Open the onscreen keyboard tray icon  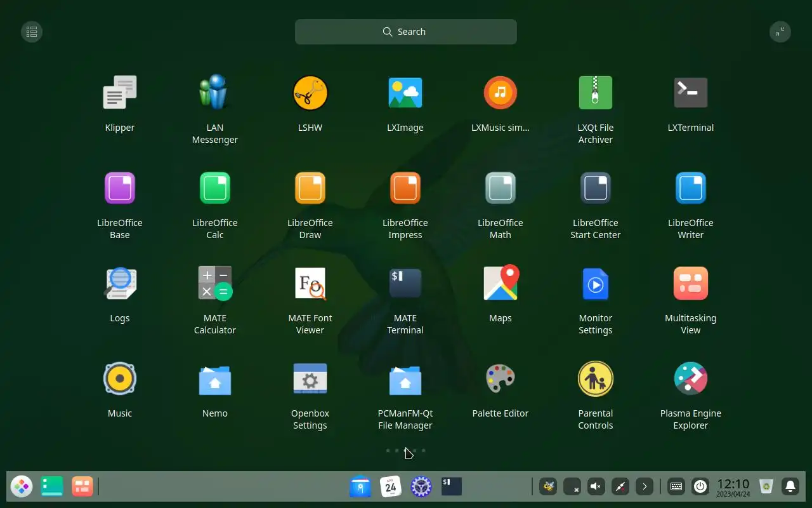coord(676,487)
